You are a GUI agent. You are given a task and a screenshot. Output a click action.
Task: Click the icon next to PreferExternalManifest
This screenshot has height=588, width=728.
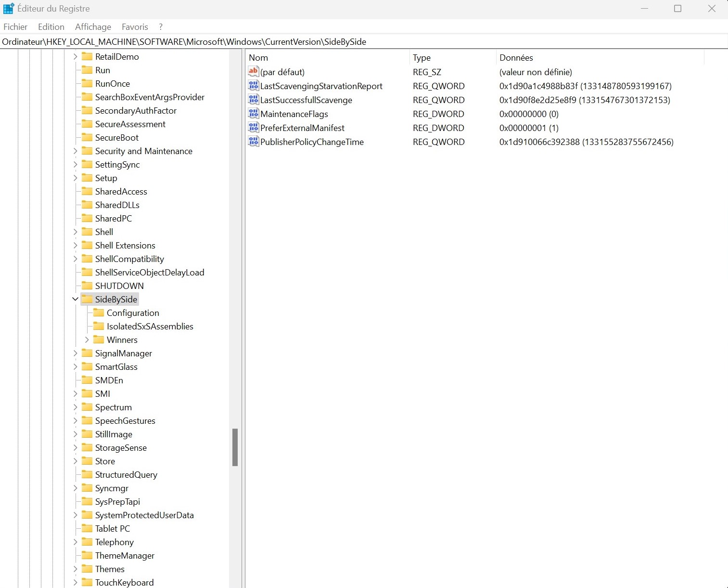click(253, 128)
